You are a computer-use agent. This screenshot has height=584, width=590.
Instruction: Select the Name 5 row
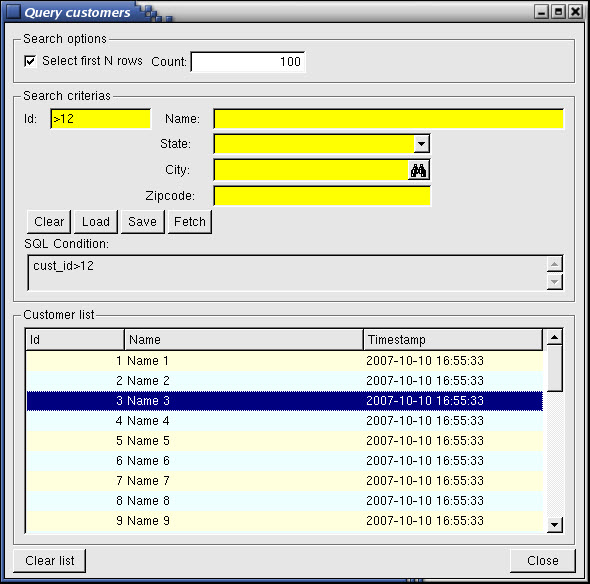(284, 441)
